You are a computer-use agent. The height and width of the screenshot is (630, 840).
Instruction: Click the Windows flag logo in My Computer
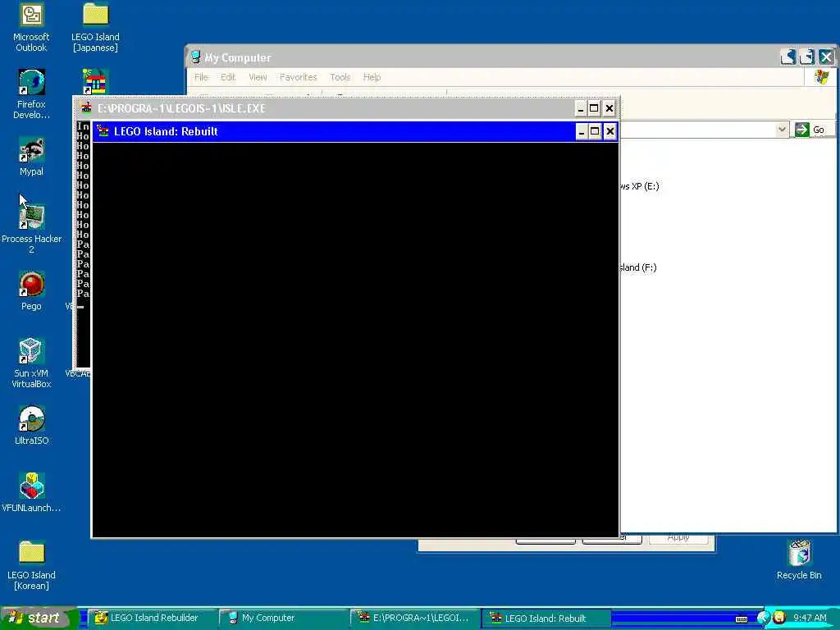tap(821, 77)
